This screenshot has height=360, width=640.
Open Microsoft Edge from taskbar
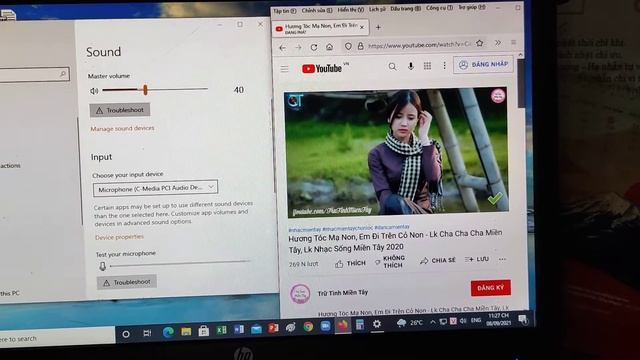click(168, 332)
